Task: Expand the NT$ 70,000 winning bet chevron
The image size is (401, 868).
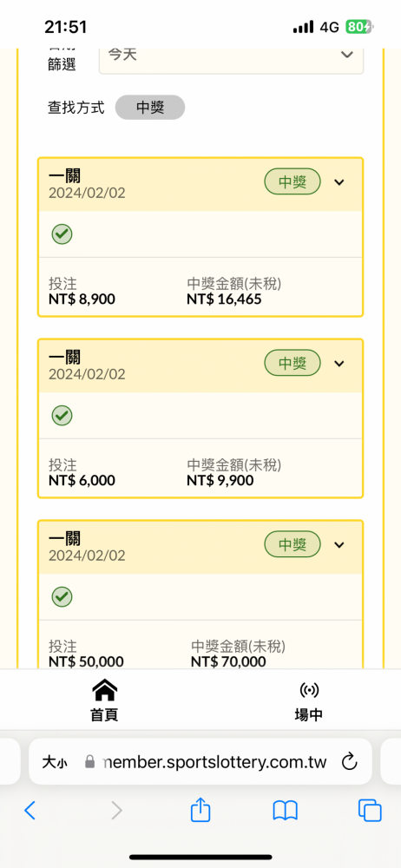Action: click(x=339, y=545)
